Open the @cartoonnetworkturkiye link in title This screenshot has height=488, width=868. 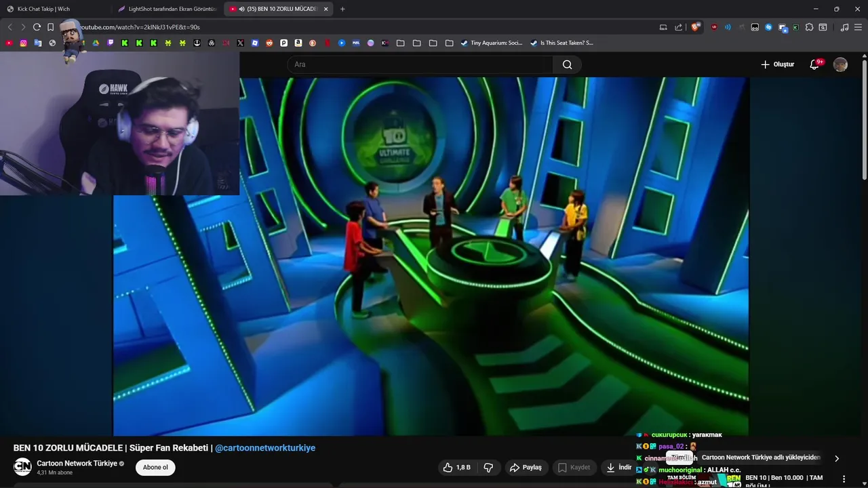coord(265,448)
